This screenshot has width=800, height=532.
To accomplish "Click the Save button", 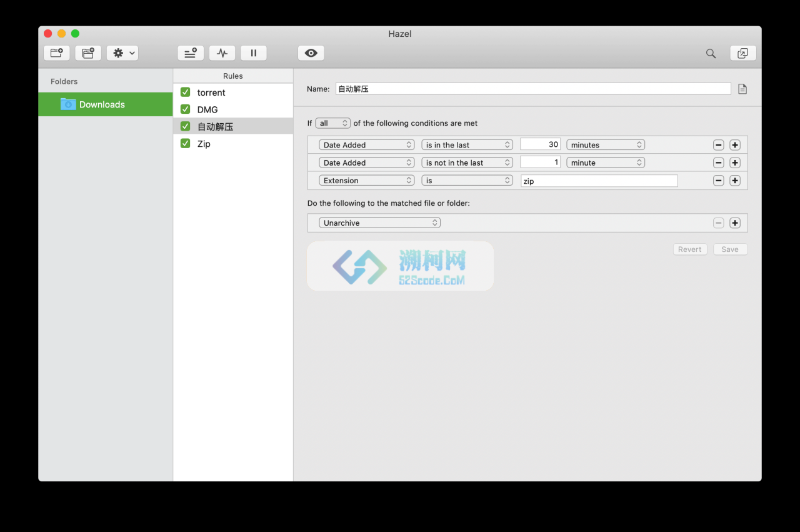I will (x=730, y=249).
